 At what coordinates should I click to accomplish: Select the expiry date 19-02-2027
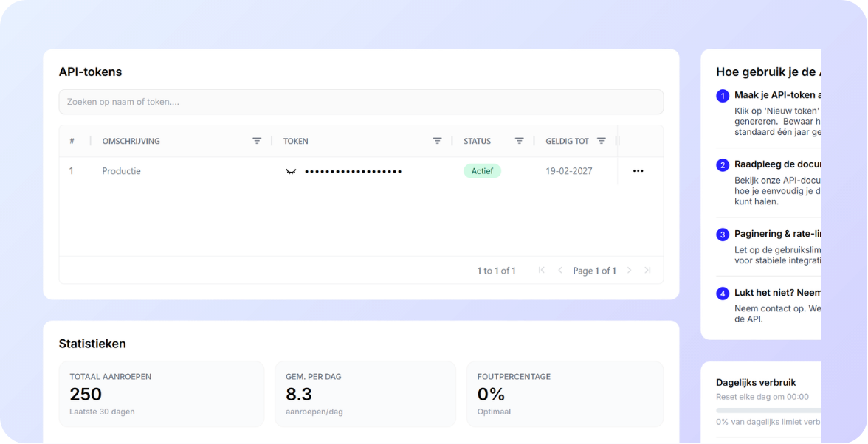pyautogui.click(x=568, y=171)
